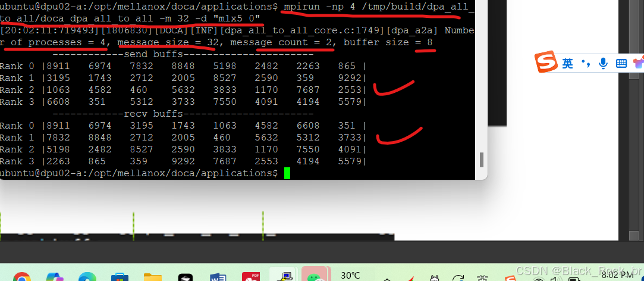
Task: Toggle Sogou punctuation mode button
Action: 586,63
